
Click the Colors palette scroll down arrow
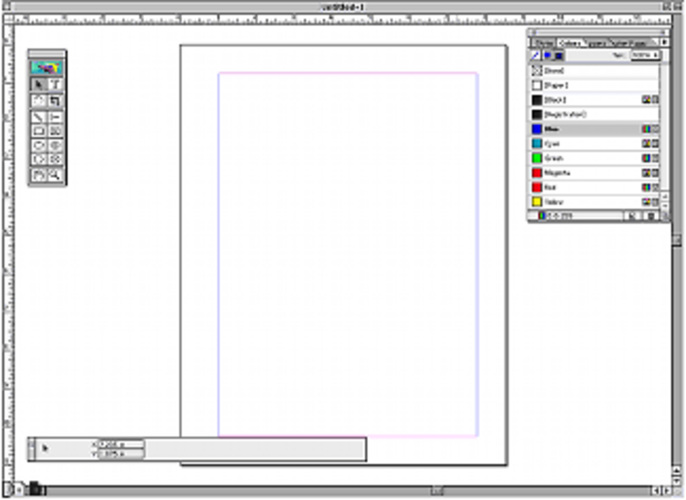pyautogui.click(x=665, y=205)
